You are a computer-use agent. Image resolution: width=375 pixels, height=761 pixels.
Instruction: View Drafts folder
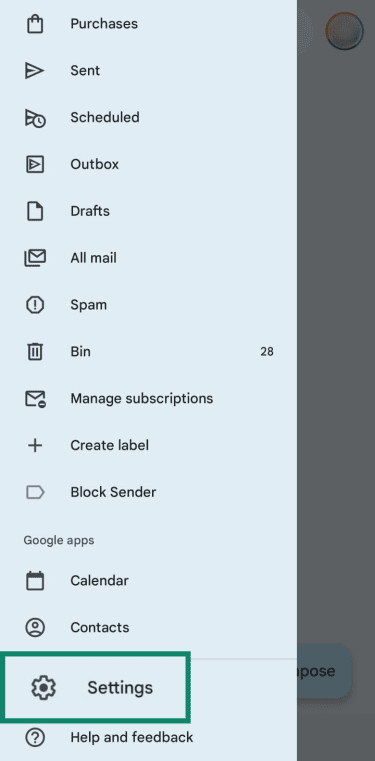[x=148, y=211]
